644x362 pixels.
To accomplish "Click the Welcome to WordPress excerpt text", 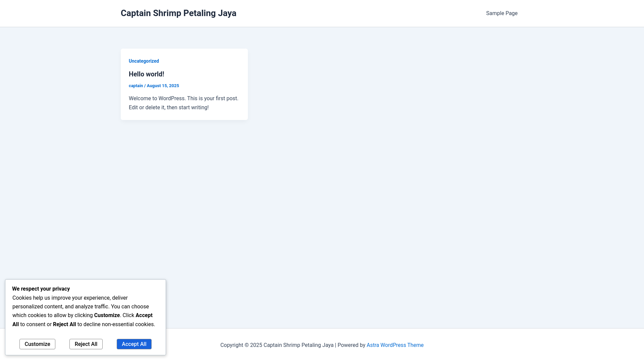I will [x=184, y=103].
